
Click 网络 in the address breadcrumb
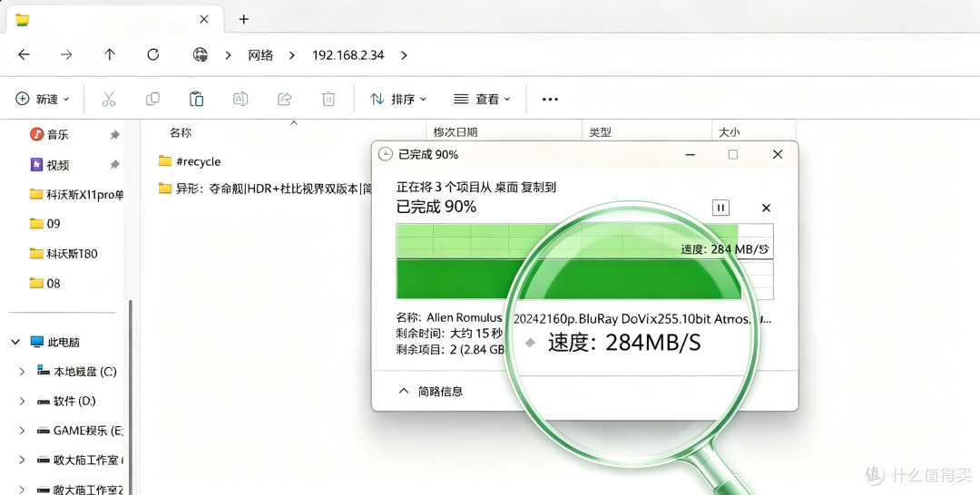[x=260, y=55]
